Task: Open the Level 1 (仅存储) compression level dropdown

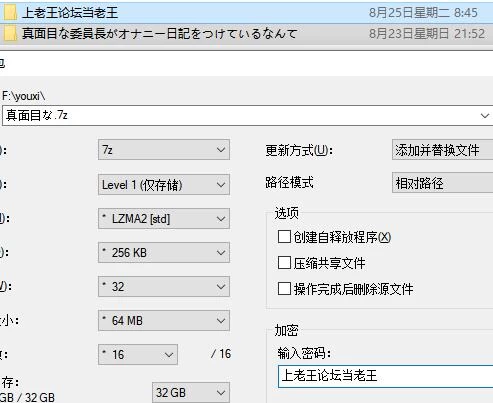Action: pyautogui.click(x=164, y=184)
